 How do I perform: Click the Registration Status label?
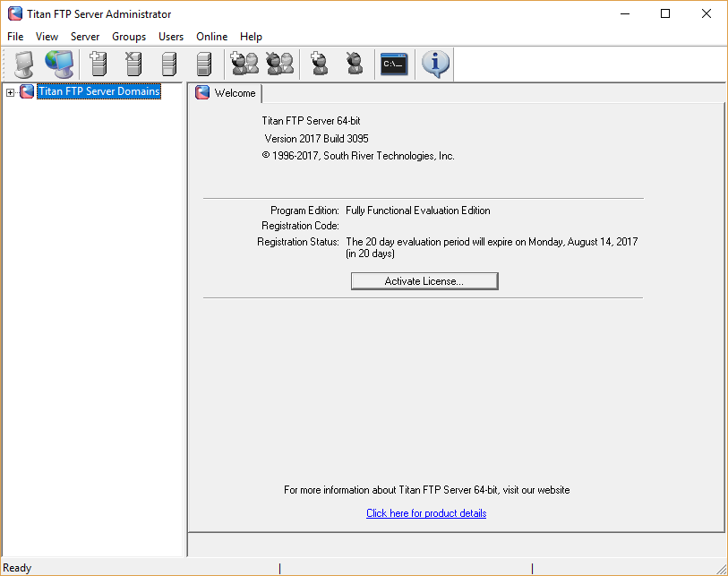pos(298,242)
